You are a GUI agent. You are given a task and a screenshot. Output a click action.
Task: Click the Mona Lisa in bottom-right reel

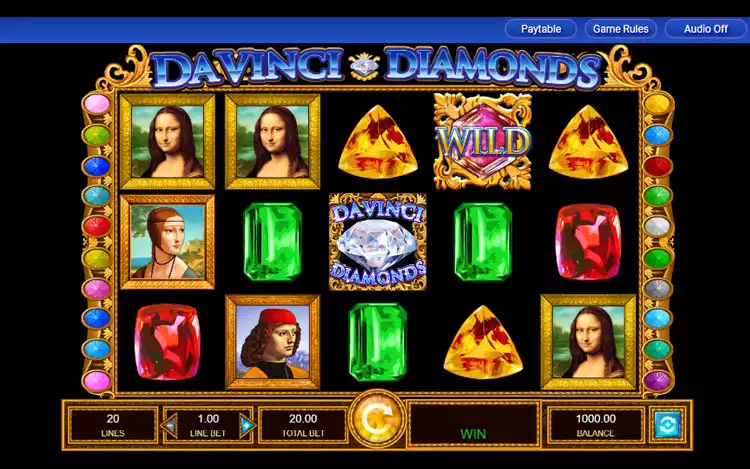pos(588,342)
